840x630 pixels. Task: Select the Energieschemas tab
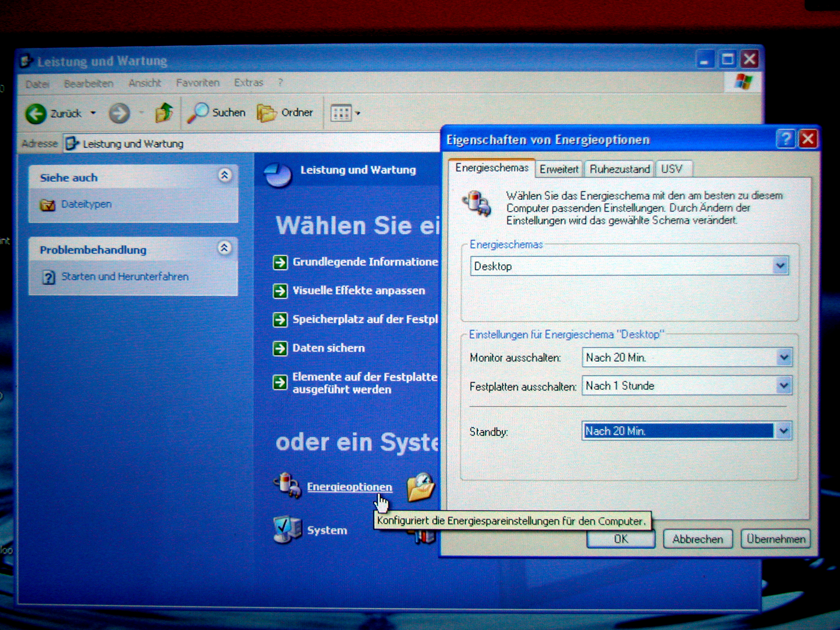click(x=491, y=168)
